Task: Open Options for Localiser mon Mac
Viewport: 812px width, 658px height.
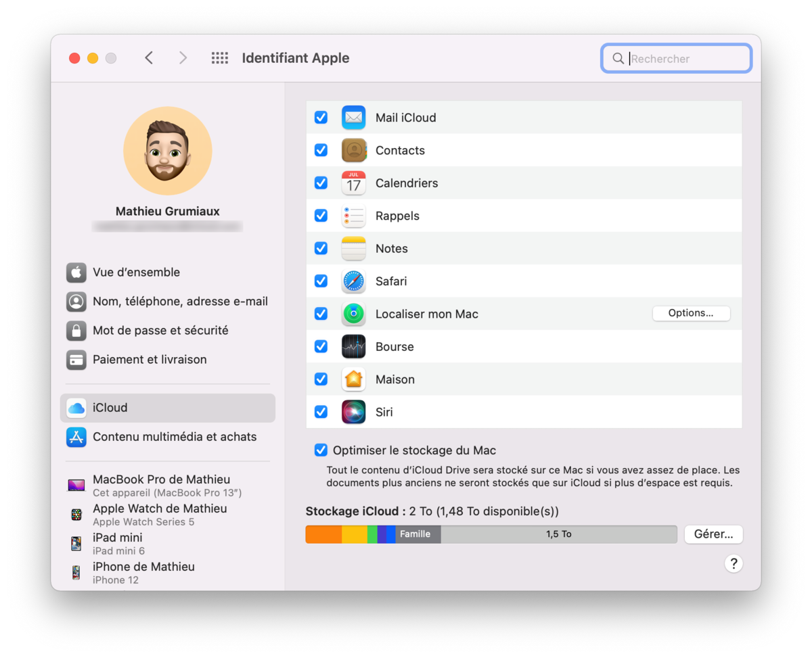Action: (x=691, y=313)
